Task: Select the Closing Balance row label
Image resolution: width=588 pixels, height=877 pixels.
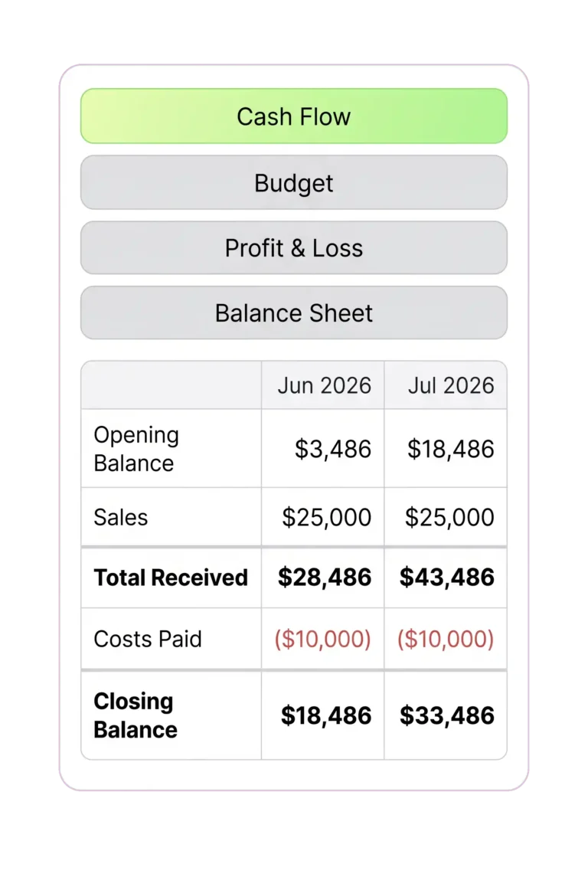Action: [x=136, y=715]
